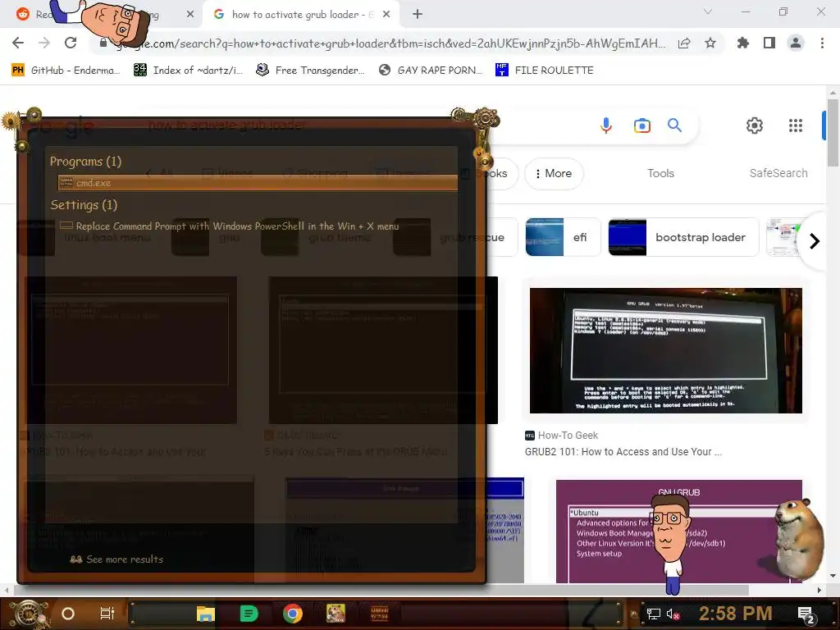Bookmark this page with the star
This screenshot has height=630, width=840.
click(x=710, y=43)
